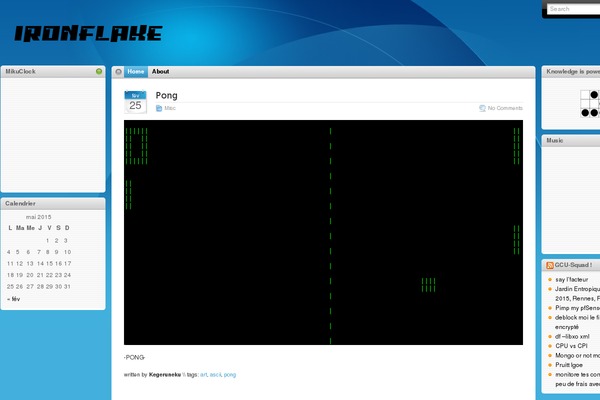600x400 pixels.
Task: Click the '-PONG-' caption text
Action: [134, 358]
